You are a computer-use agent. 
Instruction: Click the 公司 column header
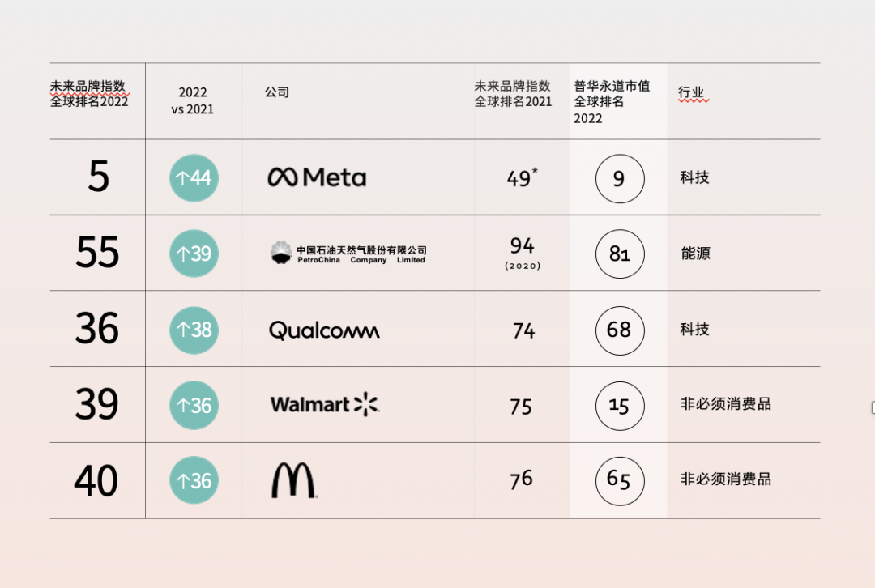pos(277,92)
